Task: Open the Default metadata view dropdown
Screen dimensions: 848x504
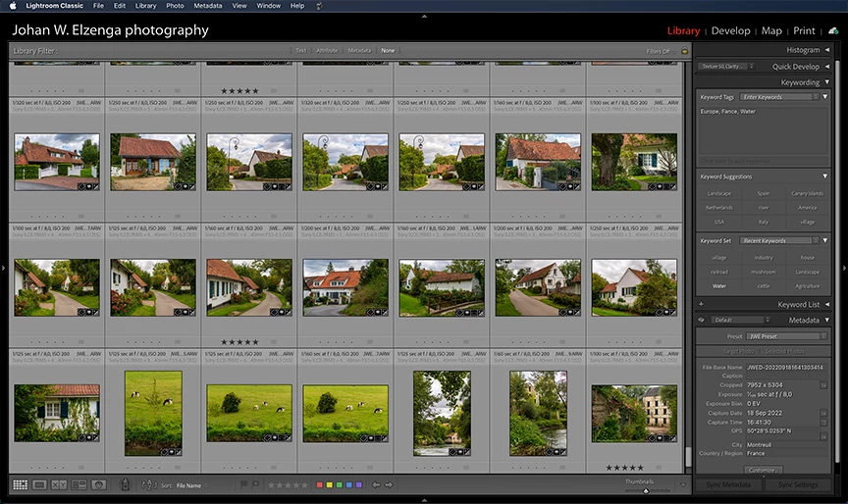Action: 740,320
